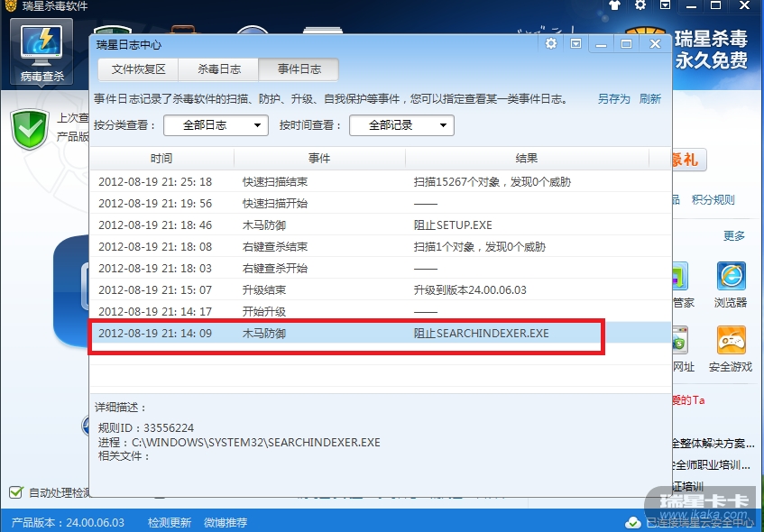Viewport: 764px width, 532px height.
Task: Click main window menu arrow icon
Action: tap(665, 5)
